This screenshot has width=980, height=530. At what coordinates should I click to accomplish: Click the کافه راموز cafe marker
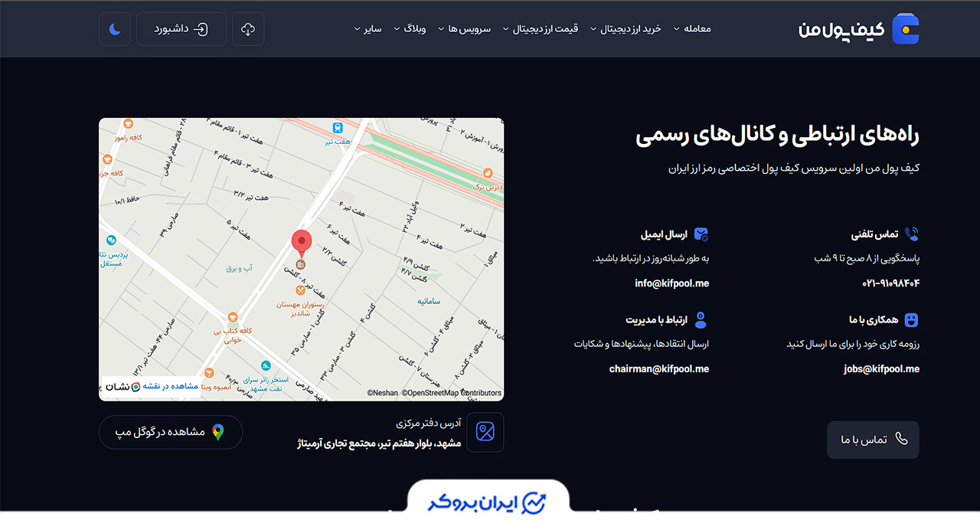coord(128,123)
